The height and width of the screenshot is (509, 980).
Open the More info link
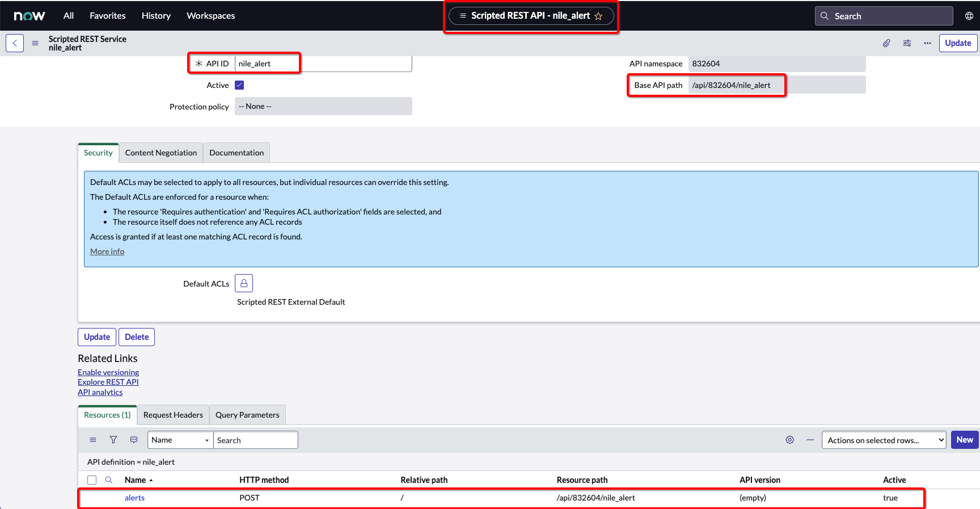(107, 251)
